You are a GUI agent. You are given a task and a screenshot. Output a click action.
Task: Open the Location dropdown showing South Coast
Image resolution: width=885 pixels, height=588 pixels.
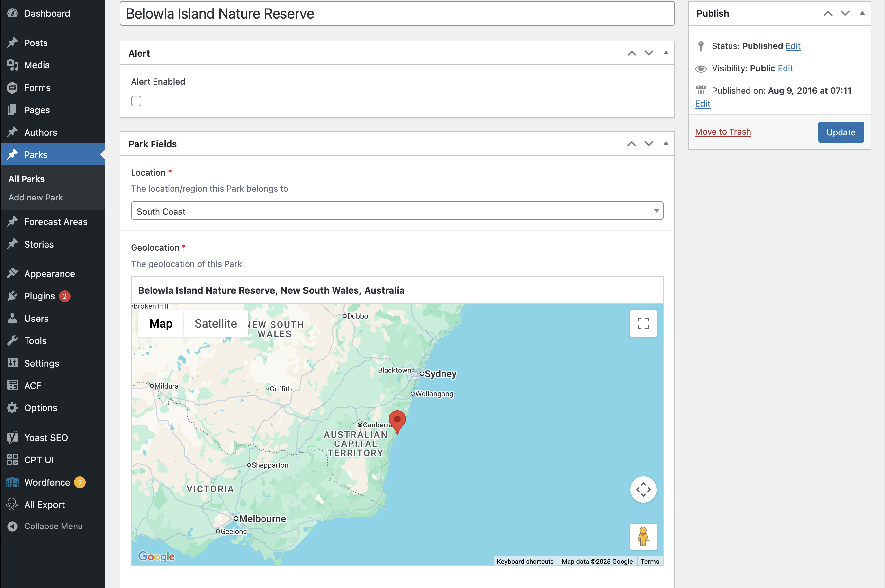pyautogui.click(x=397, y=211)
